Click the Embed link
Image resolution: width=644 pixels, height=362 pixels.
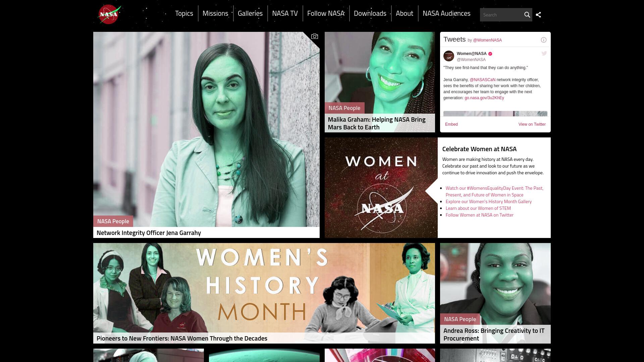[451, 124]
